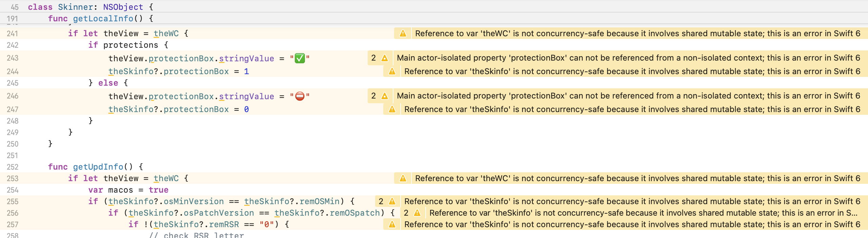Click the warning icon on line 253
868x238 pixels.
click(x=403, y=178)
